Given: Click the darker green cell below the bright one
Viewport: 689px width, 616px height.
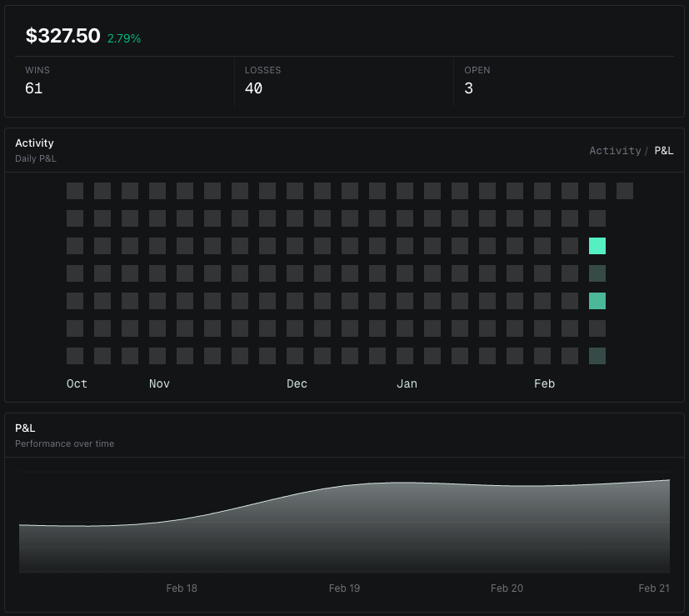Looking at the screenshot, I should 597,273.
